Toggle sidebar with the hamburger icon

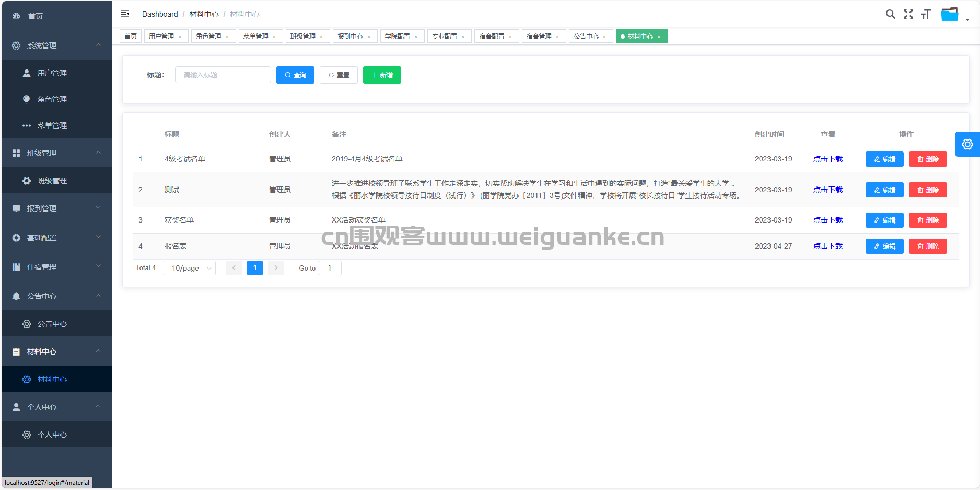point(125,14)
